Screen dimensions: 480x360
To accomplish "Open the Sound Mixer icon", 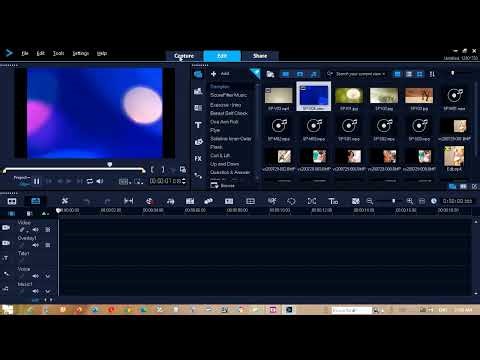I will click(x=170, y=201).
